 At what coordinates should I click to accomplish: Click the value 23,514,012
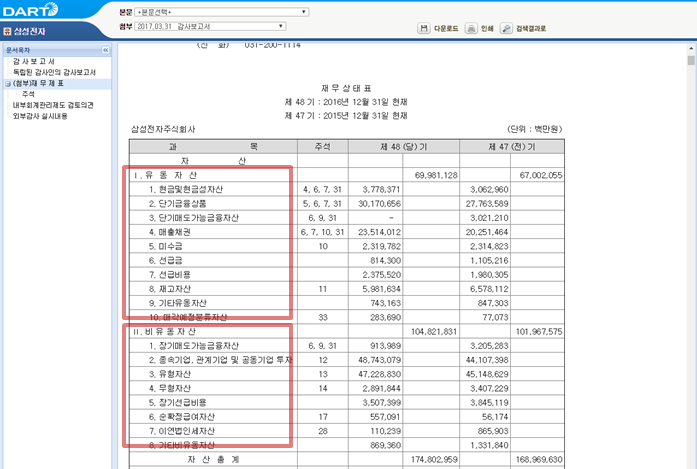tap(380, 232)
